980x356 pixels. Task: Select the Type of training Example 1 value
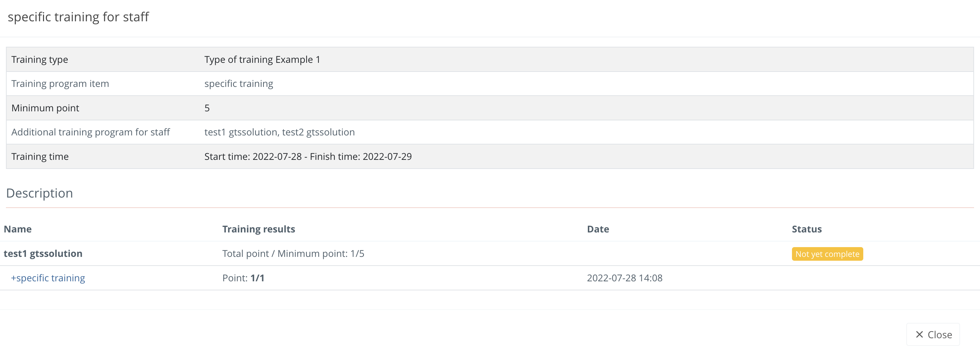coord(262,60)
